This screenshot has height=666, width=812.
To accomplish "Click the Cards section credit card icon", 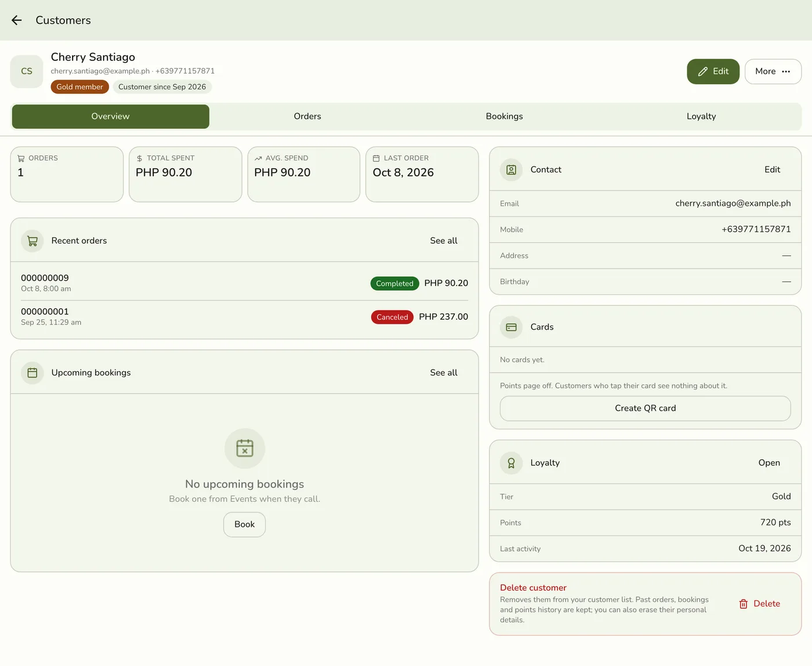I will pos(511,327).
